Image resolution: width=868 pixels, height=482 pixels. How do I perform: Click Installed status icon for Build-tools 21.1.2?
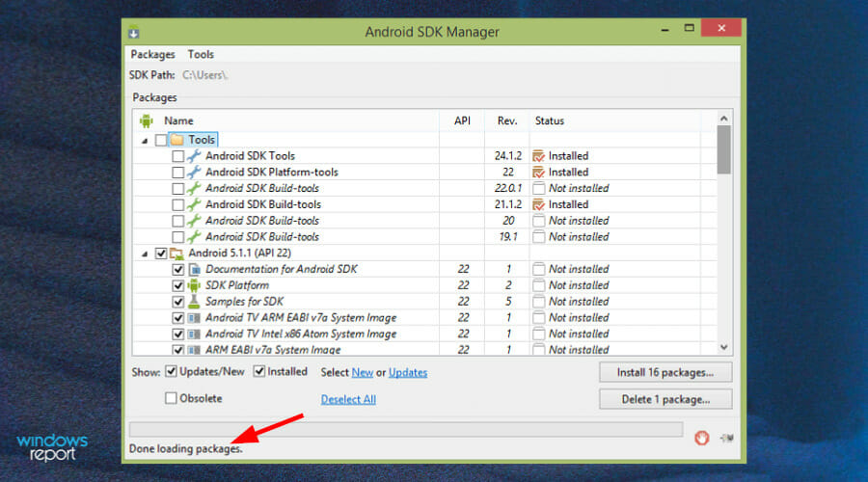(x=538, y=204)
